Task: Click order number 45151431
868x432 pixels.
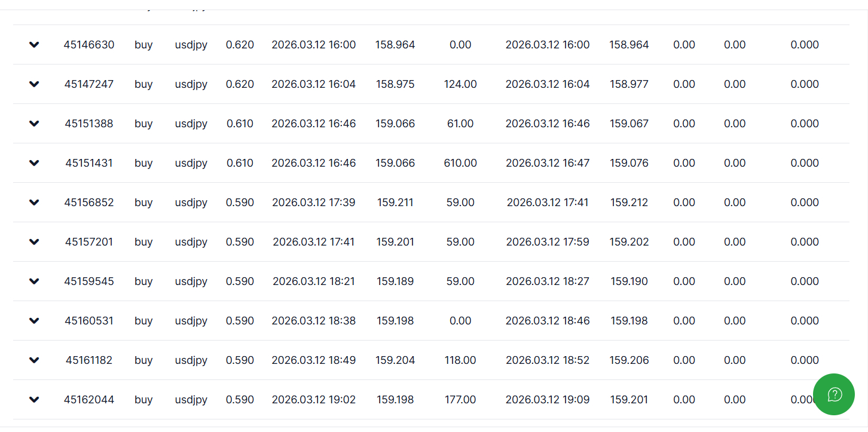Action: (89, 163)
